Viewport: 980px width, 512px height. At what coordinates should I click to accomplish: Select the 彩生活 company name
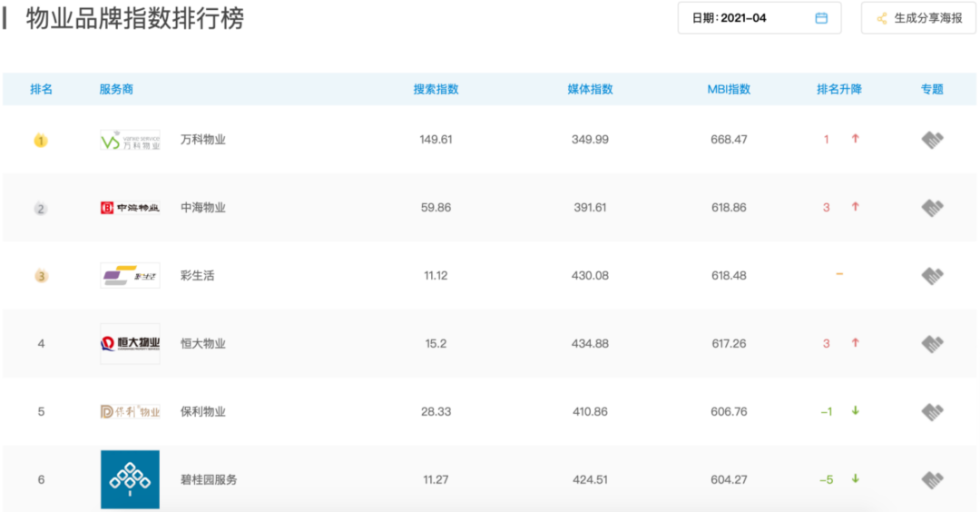(x=197, y=276)
